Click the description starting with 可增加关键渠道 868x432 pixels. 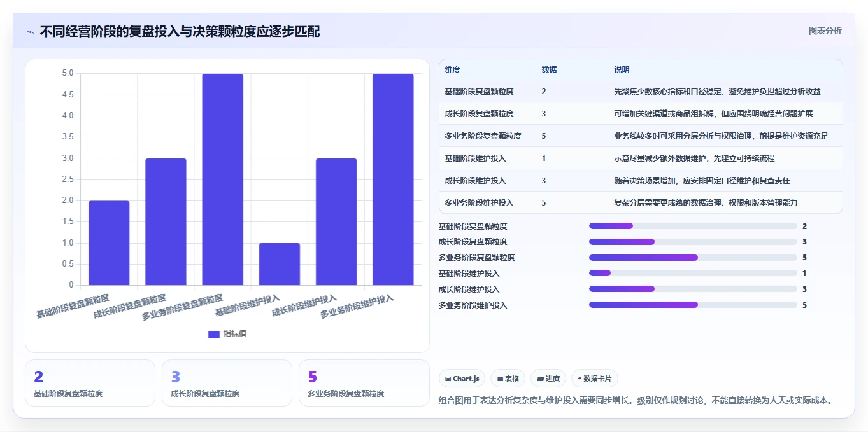click(713, 114)
